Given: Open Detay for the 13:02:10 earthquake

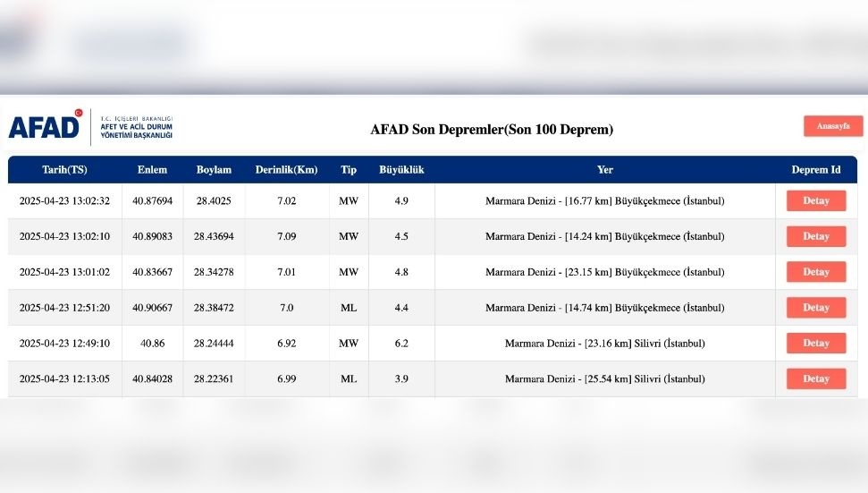Looking at the screenshot, I should (815, 236).
